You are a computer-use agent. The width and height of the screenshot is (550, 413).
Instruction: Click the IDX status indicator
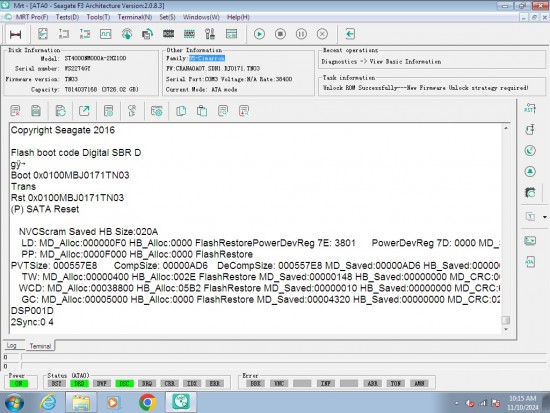pos(192,384)
